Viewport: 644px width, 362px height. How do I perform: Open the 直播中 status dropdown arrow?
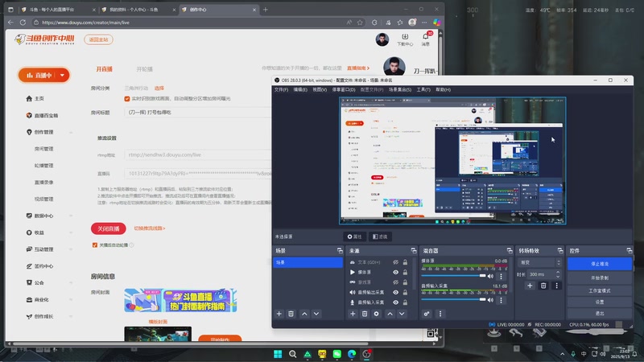click(x=62, y=76)
